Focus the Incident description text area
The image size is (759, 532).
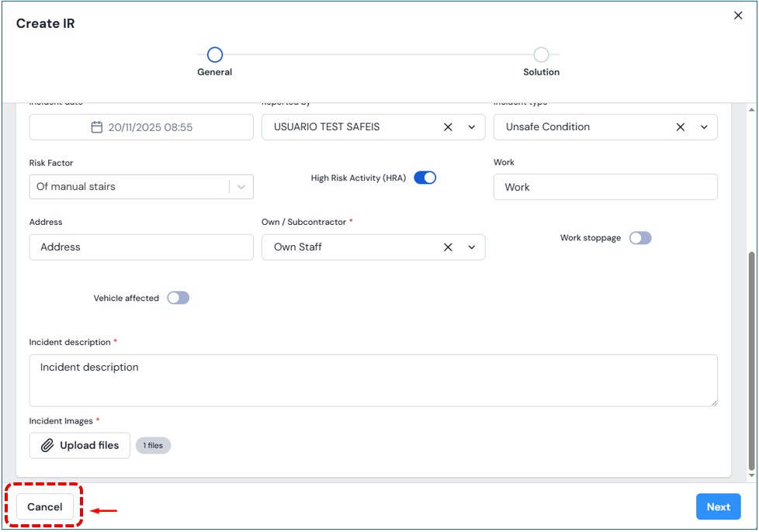(x=373, y=380)
